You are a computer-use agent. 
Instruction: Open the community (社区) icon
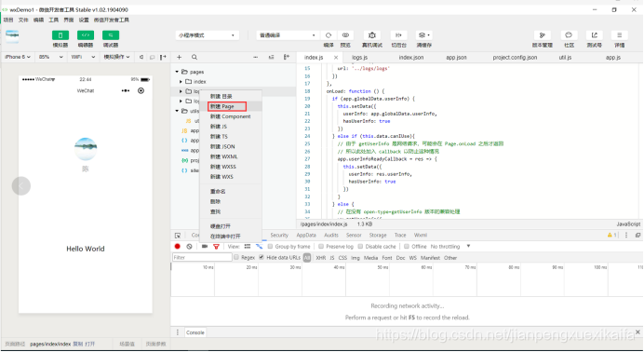coord(569,35)
